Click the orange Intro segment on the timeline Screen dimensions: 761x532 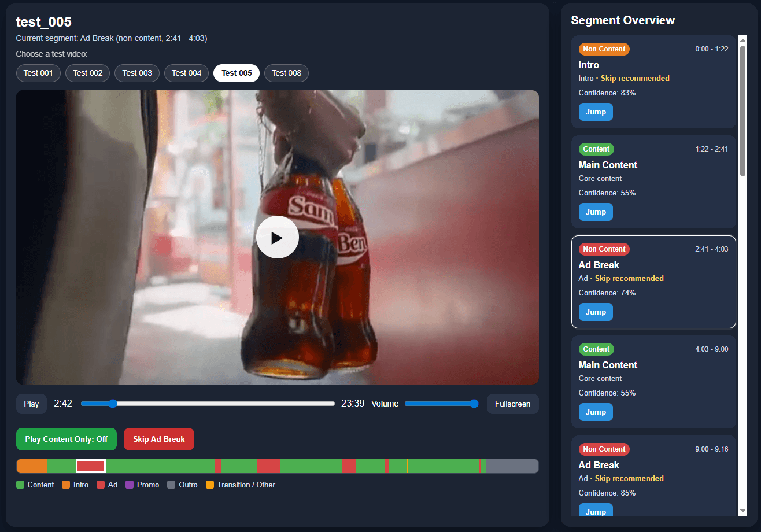pos(32,465)
